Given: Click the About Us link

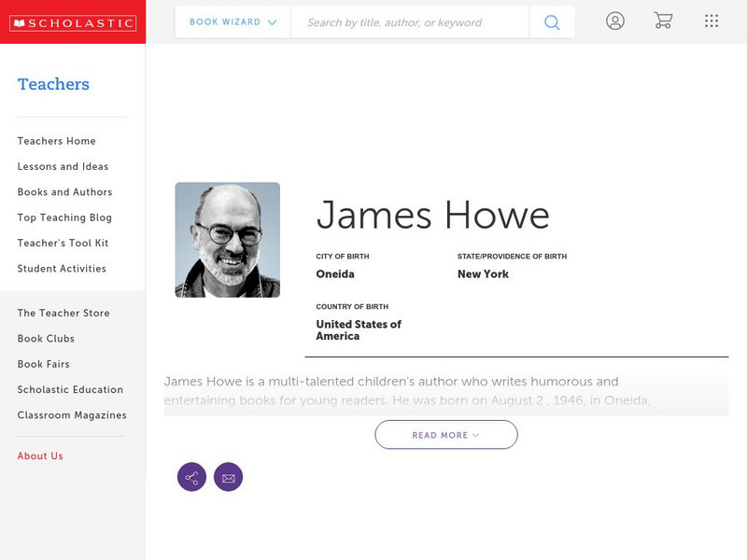Looking at the screenshot, I should 39,455.
